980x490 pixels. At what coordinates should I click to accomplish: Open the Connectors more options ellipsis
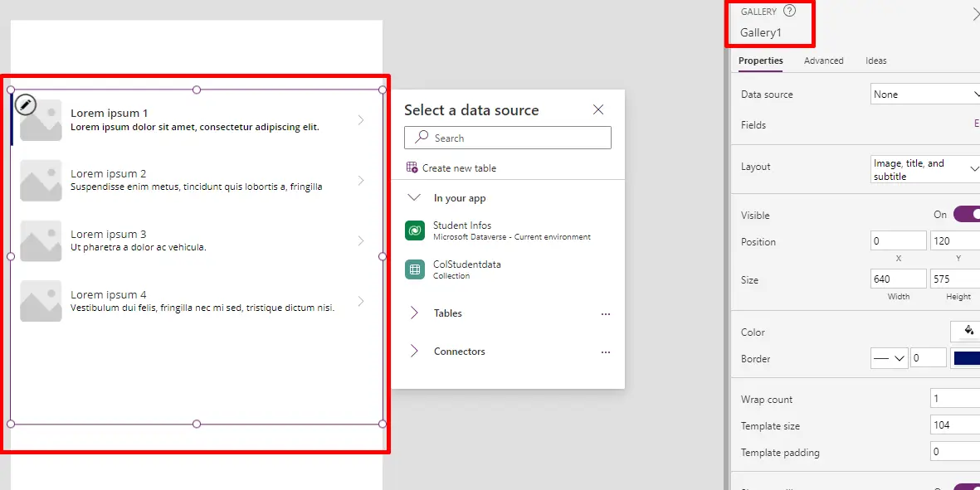605,352
